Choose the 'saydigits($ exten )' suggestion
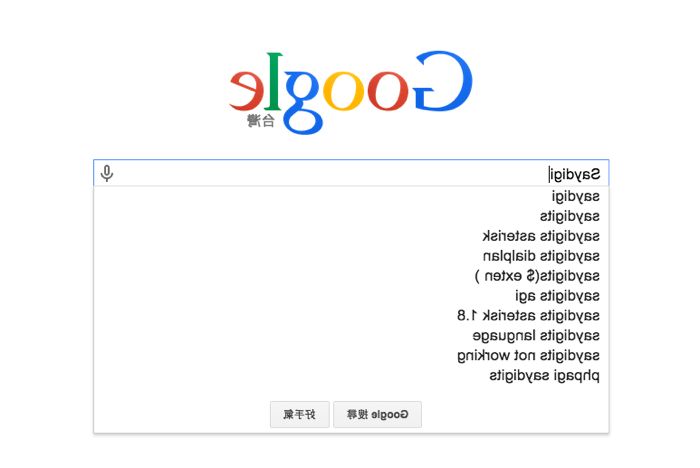The height and width of the screenshot is (468, 700). point(537,276)
